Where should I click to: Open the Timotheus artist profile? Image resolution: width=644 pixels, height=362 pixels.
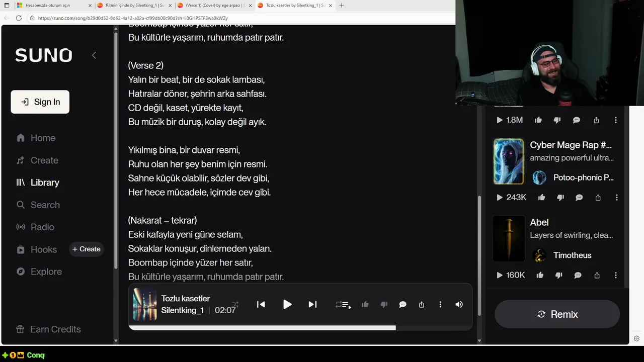pos(573,255)
